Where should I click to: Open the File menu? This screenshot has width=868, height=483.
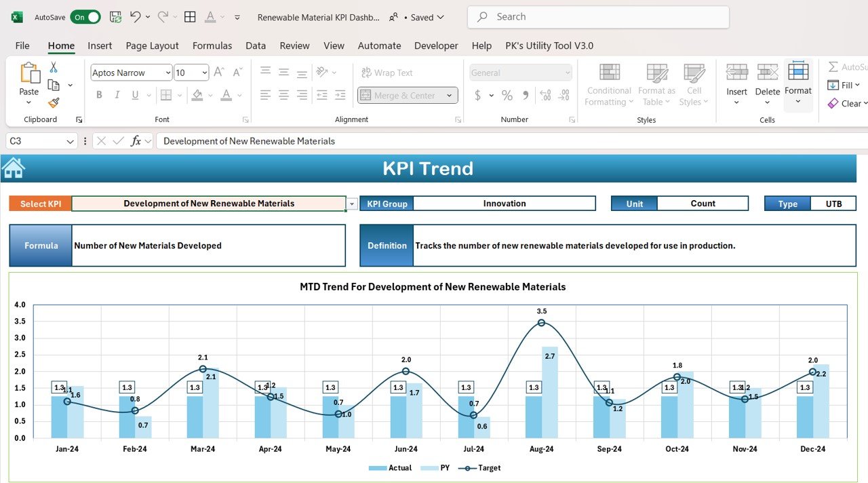pyautogui.click(x=22, y=45)
